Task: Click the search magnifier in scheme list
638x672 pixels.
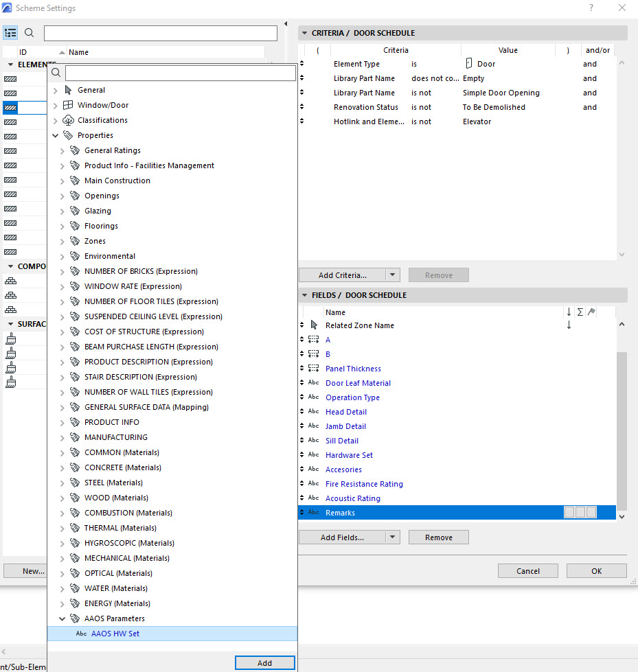Action: pos(28,32)
